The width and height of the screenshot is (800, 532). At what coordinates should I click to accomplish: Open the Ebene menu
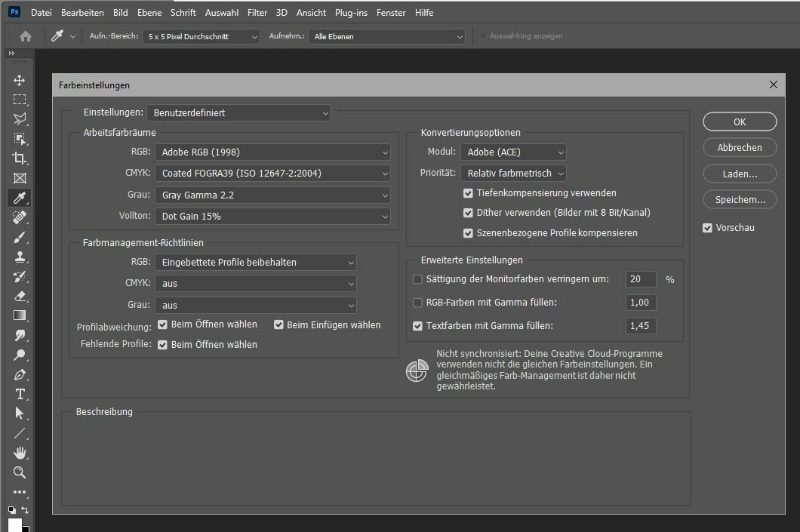[x=149, y=13]
